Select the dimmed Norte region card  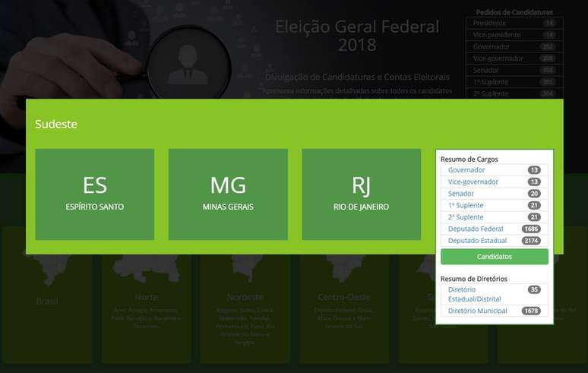147,294
